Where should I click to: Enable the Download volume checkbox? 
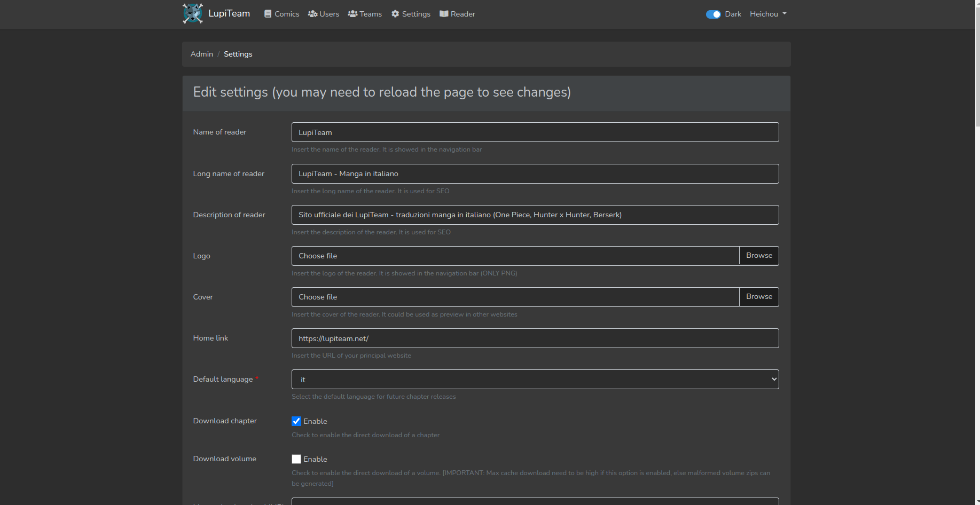click(296, 459)
